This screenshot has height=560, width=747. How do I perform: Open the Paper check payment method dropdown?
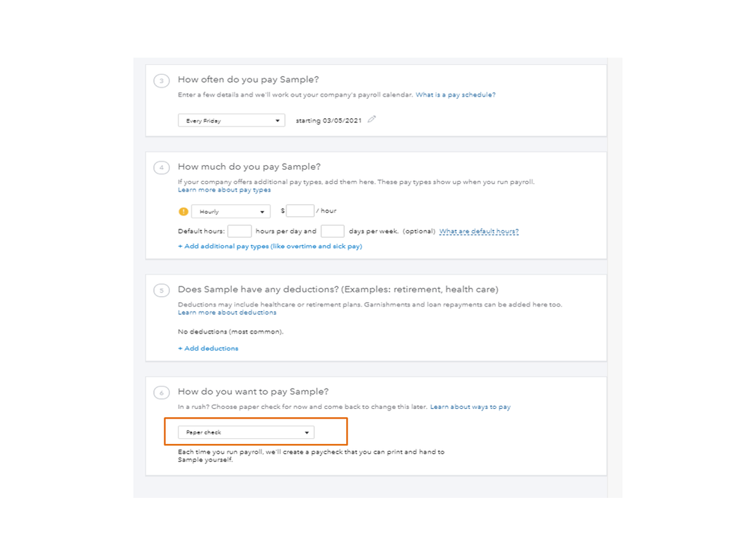[246, 432]
